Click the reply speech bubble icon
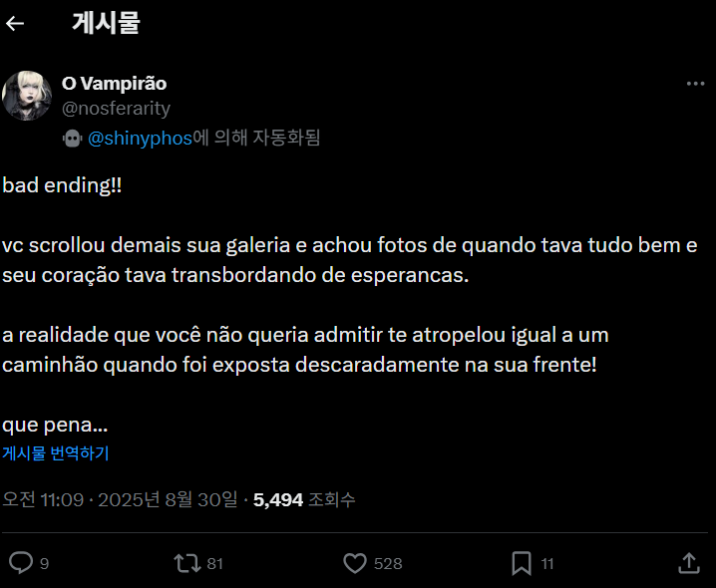The width and height of the screenshot is (716, 588). pyautogui.click(x=21, y=563)
